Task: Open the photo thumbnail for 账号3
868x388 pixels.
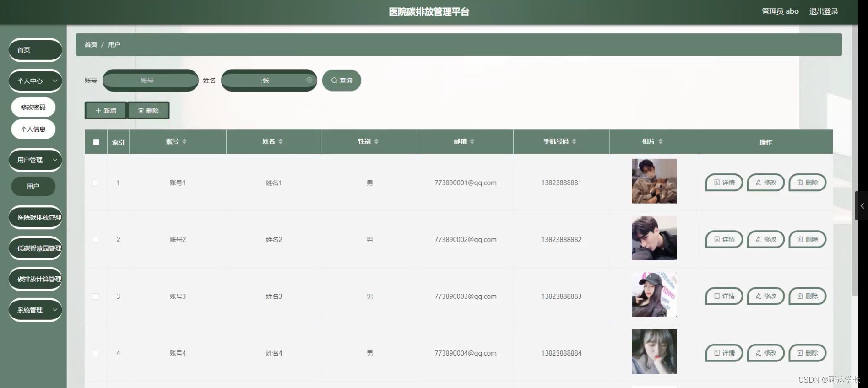Action: coord(654,295)
